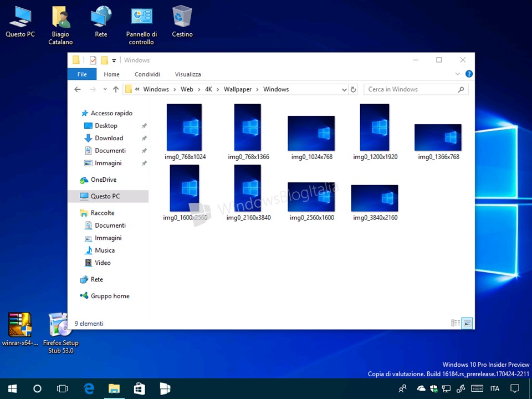The width and height of the screenshot is (532, 399).
Task: Go up one folder level arrow
Action: [x=116, y=89]
